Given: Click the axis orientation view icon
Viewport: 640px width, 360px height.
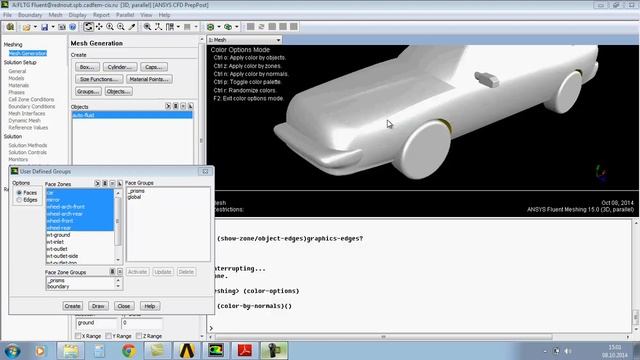Looking at the screenshot, I should coord(158,27).
